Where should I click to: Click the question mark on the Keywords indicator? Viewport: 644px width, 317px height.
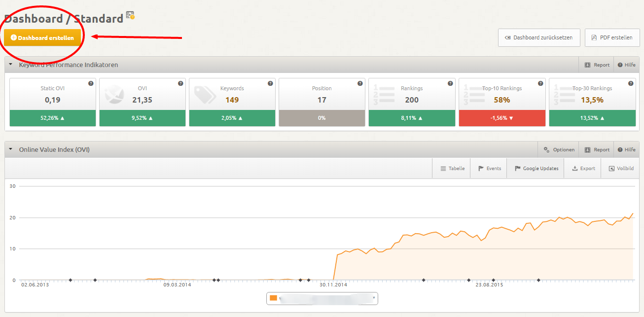pos(270,84)
